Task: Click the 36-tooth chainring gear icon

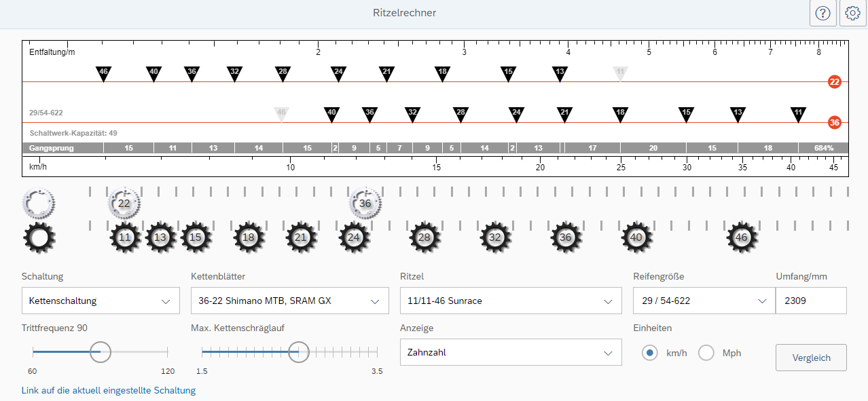Action: pyautogui.click(x=365, y=203)
